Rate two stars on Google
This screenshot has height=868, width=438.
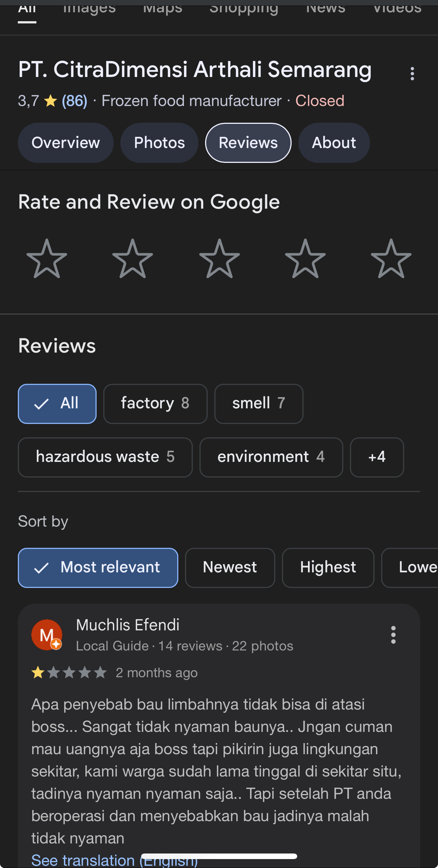tap(133, 258)
